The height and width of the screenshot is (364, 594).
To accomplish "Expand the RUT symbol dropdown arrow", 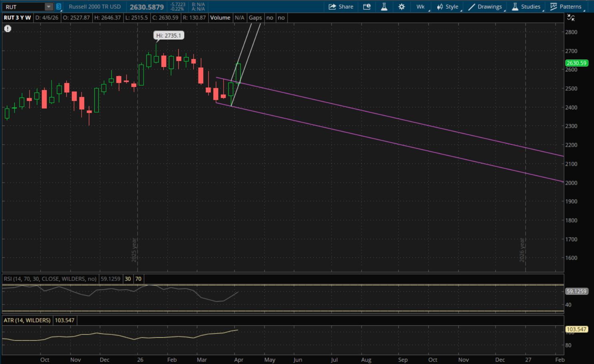I will tap(48, 7).
